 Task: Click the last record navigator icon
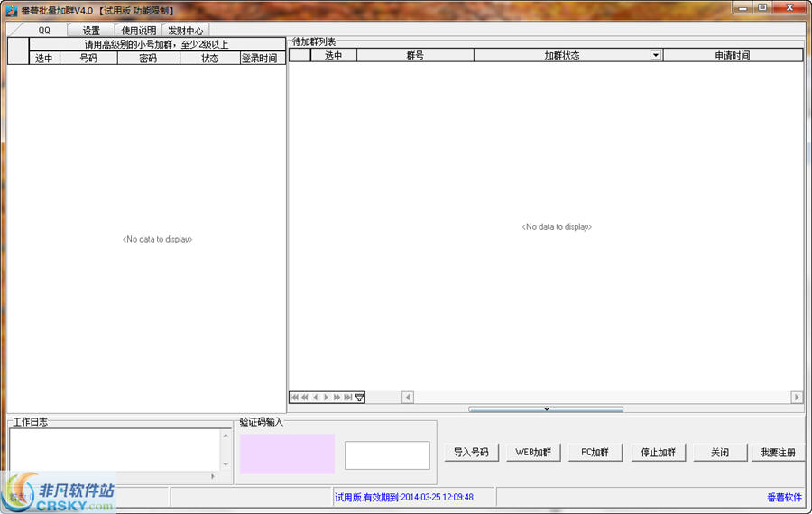pos(348,398)
